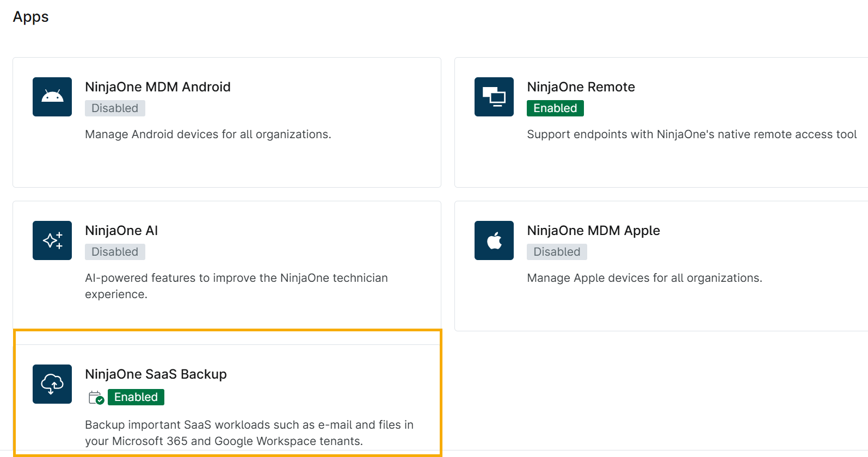868x457 pixels.
Task: Click the NinjaOne Remote monitors icon
Action: coord(494,97)
